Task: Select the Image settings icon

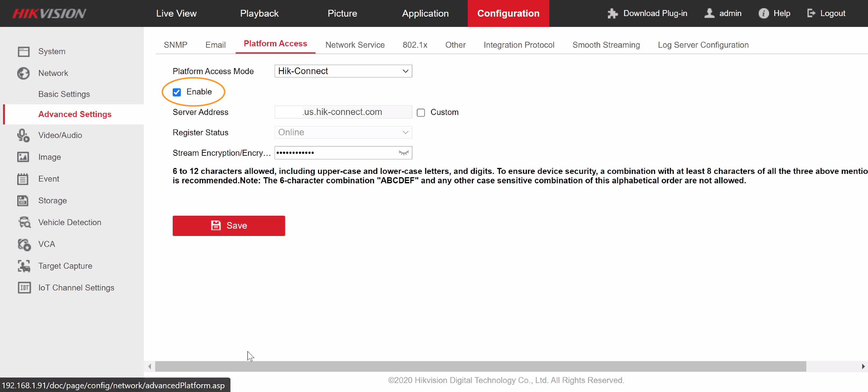Action: point(24,157)
